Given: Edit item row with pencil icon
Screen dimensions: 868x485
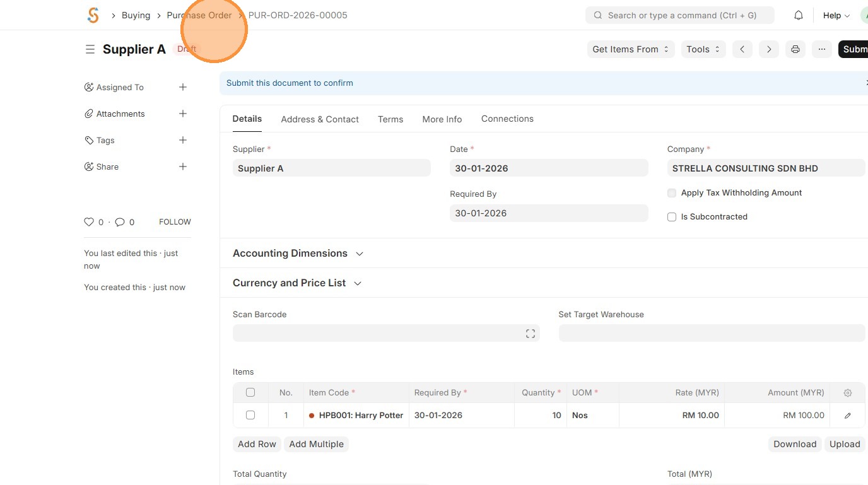Looking at the screenshot, I should (847, 416).
